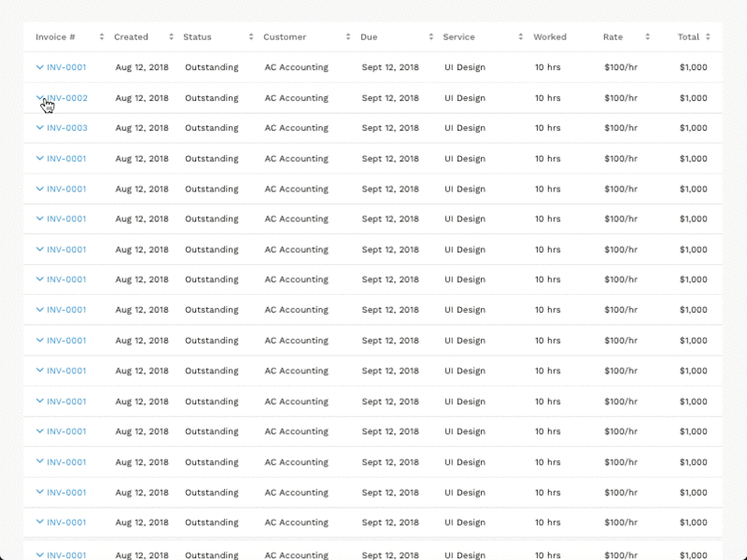747x560 pixels.
Task: Open the INV-0002 invoice link
Action: (67, 98)
